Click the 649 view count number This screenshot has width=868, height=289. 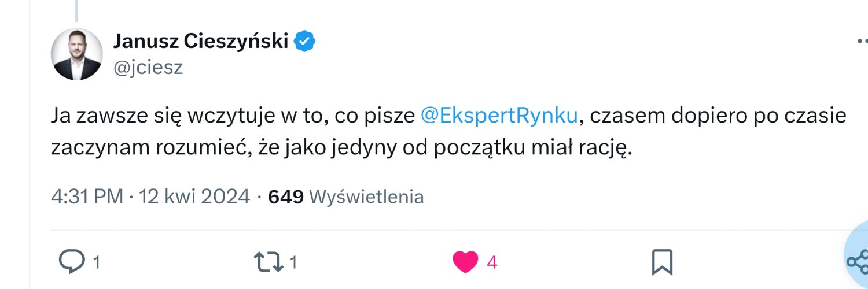(x=286, y=197)
